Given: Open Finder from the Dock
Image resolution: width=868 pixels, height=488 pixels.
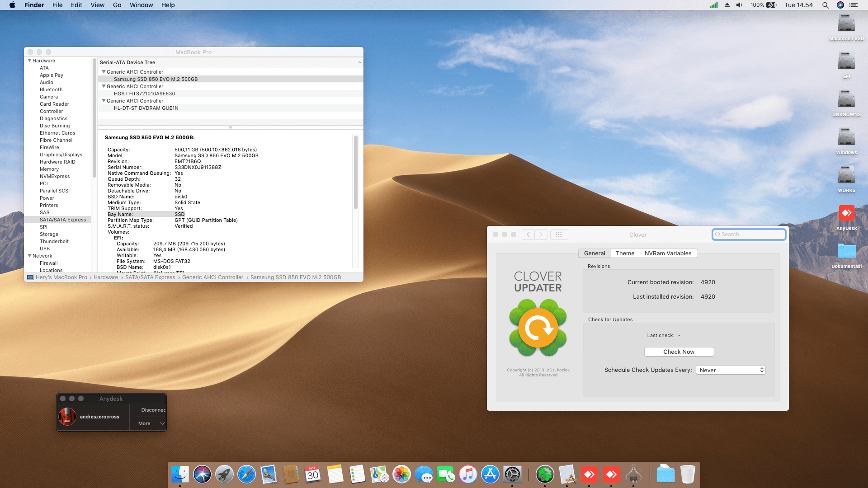Looking at the screenshot, I should pos(180,474).
